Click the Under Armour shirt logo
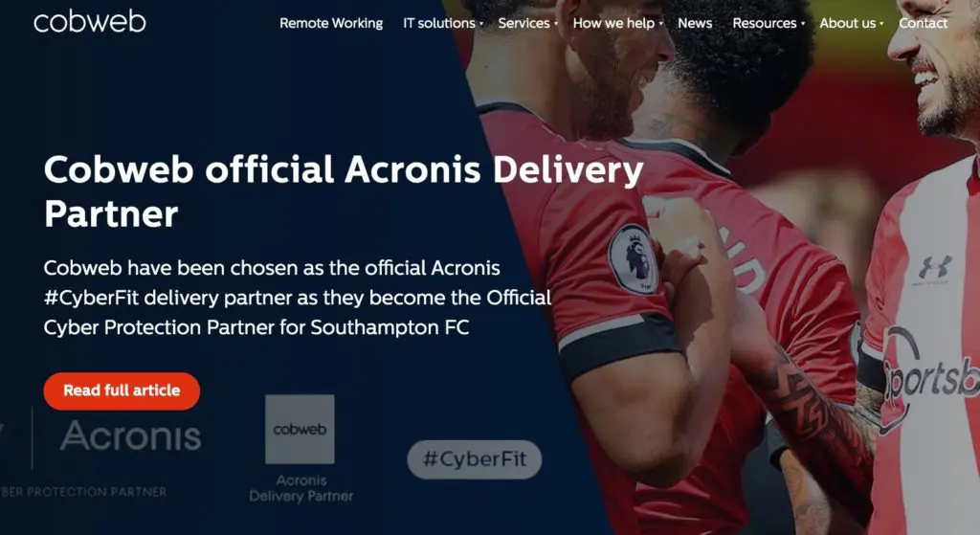Viewport: 980px width, 535px height. coord(935,269)
